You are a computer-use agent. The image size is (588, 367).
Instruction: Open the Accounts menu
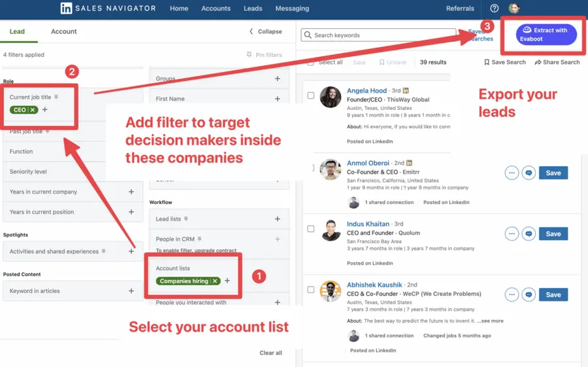click(x=216, y=9)
